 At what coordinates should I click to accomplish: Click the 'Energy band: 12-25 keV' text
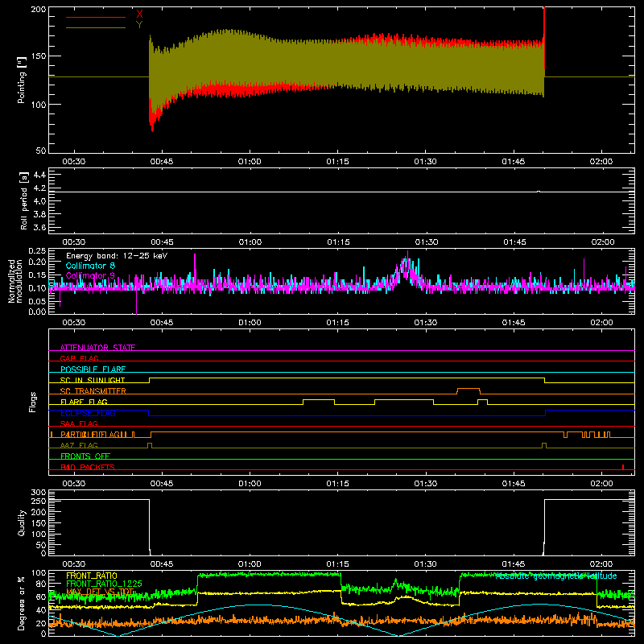coord(117,256)
